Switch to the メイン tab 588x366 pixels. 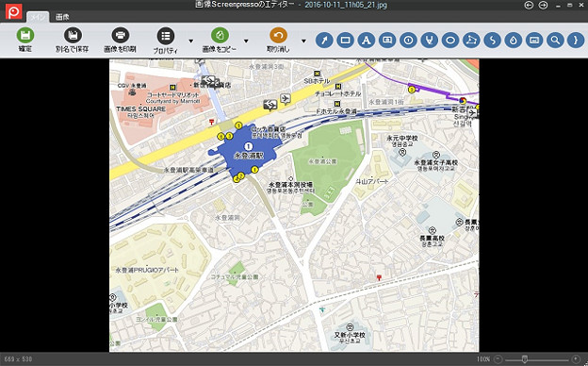coord(38,17)
